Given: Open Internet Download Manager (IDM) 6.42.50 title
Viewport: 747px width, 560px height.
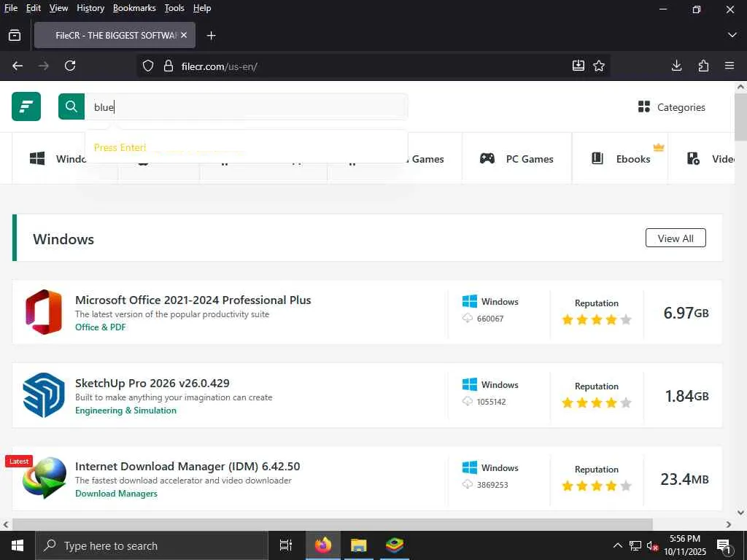Looking at the screenshot, I should click(187, 466).
